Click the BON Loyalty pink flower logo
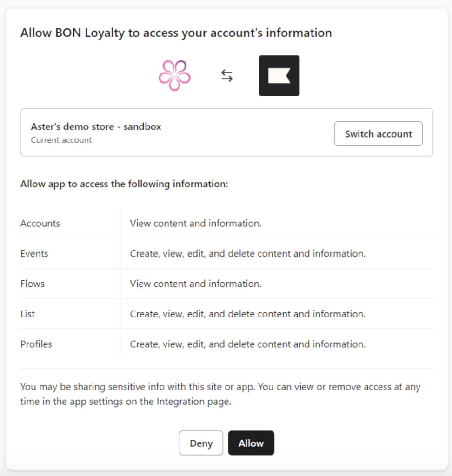452x476 pixels. [174, 76]
